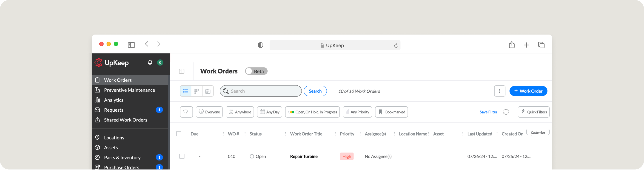Collapse the sidebar panel icon beside Work Orders
Screen dimensions: 644x170
coord(182,71)
